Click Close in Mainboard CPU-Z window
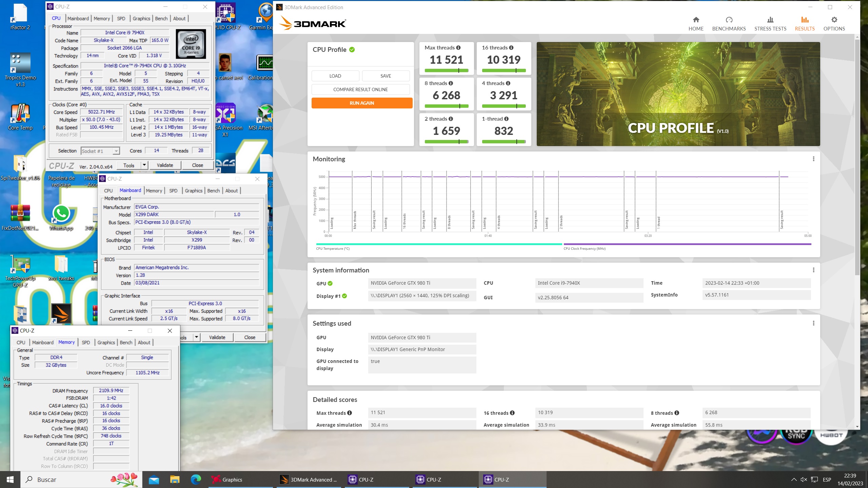868x488 pixels. (x=250, y=338)
